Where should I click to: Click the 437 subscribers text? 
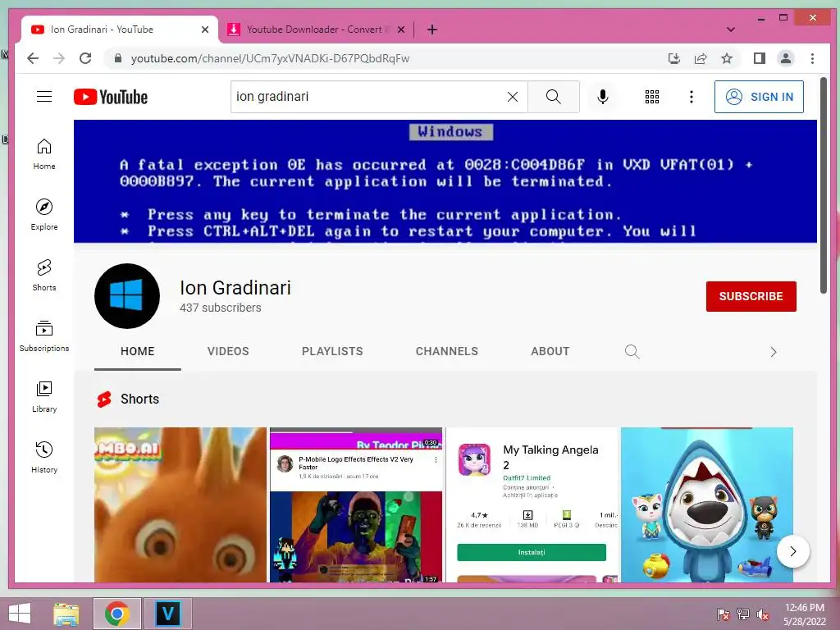(x=220, y=308)
